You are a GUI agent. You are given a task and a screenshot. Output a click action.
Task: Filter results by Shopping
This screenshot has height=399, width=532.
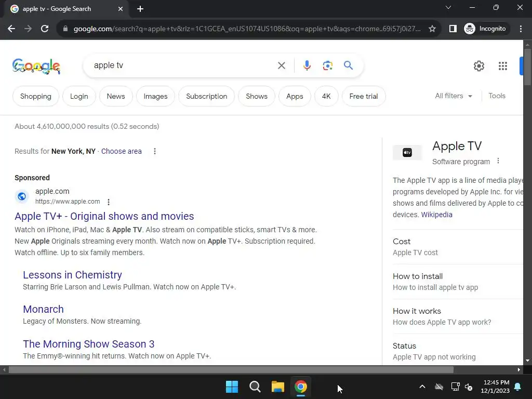[36, 96]
